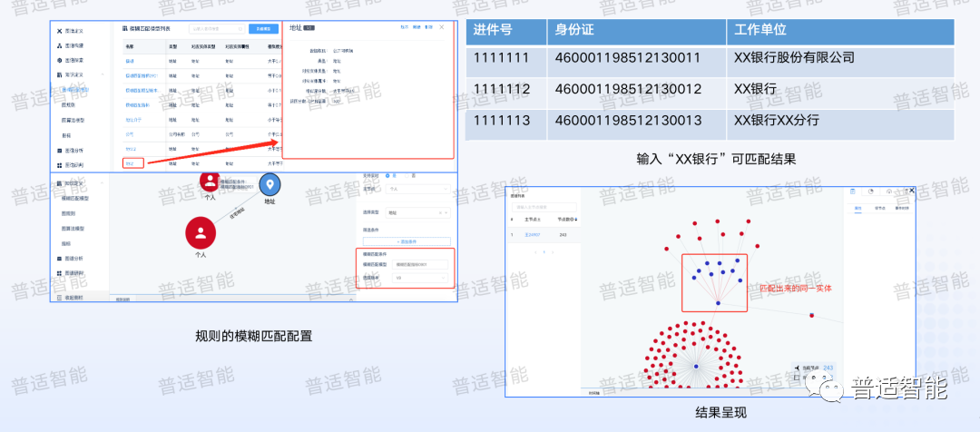Select 模糊匹配模型 in the lower rule sidebar
980x432 pixels.
[75, 198]
